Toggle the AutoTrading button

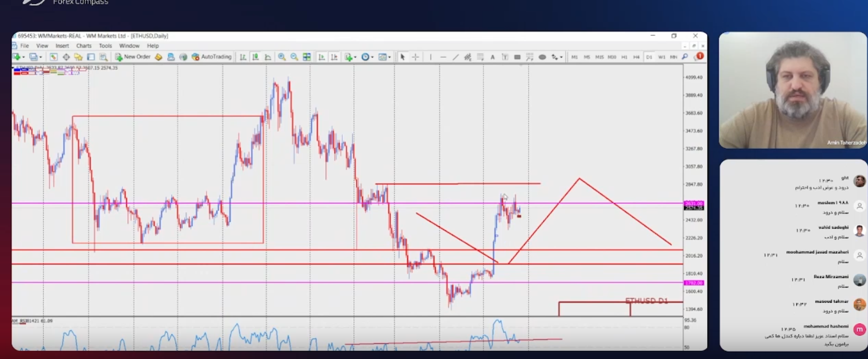click(x=212, y=57)
